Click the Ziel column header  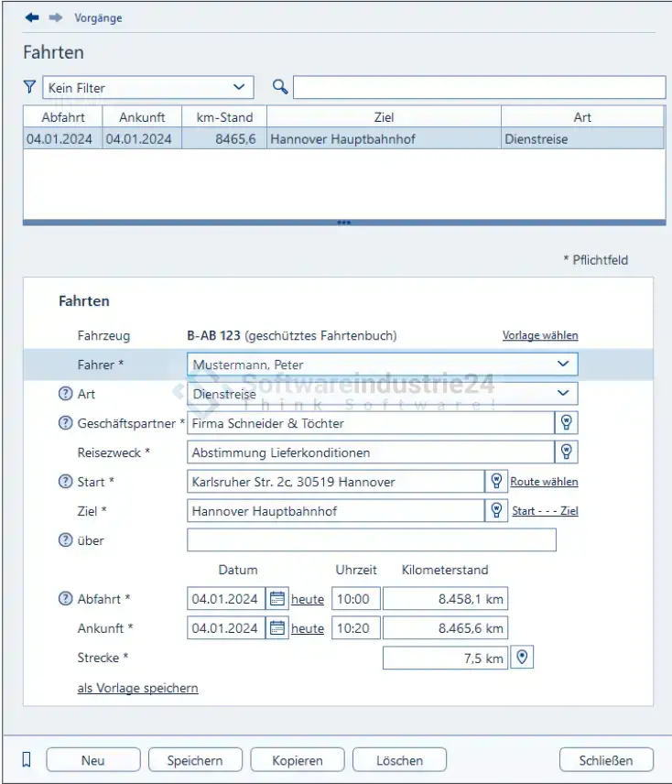tap(384, 117)
